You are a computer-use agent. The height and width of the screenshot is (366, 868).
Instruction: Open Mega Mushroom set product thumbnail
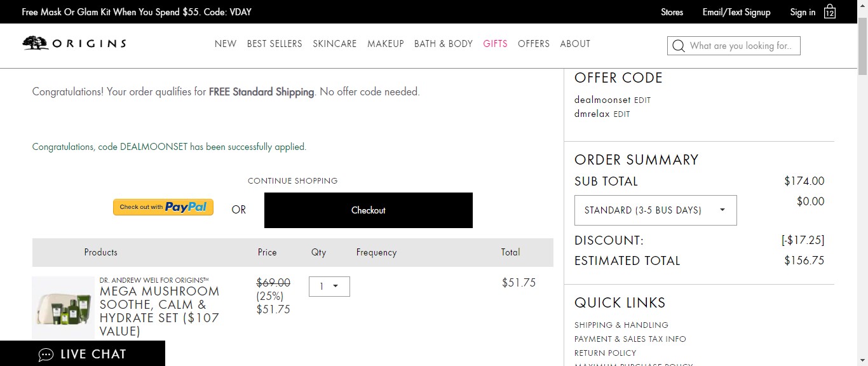(63, 308)
